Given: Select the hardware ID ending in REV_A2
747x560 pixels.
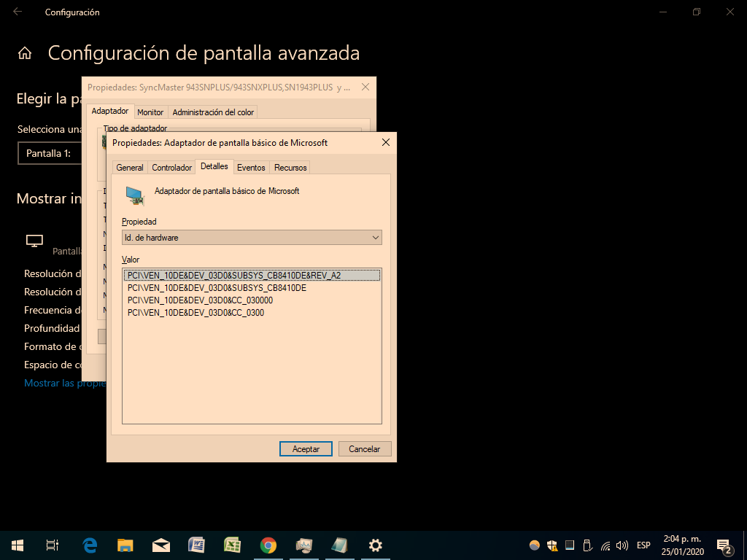Looking at the screenshot, I should (x=252, y=275).
